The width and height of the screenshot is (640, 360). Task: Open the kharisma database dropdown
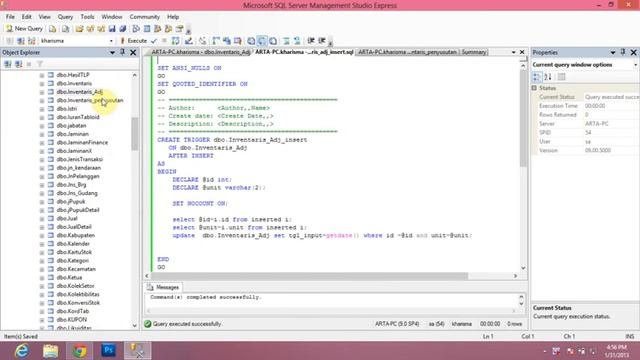111,41
